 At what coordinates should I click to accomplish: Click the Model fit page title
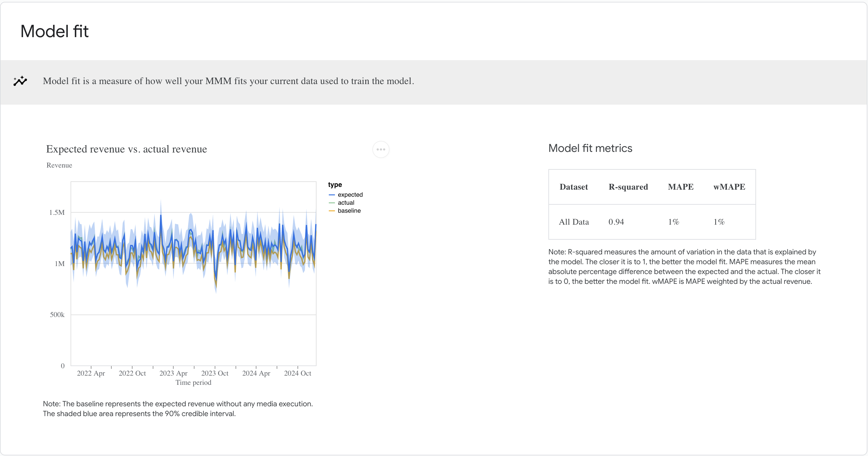54,31
